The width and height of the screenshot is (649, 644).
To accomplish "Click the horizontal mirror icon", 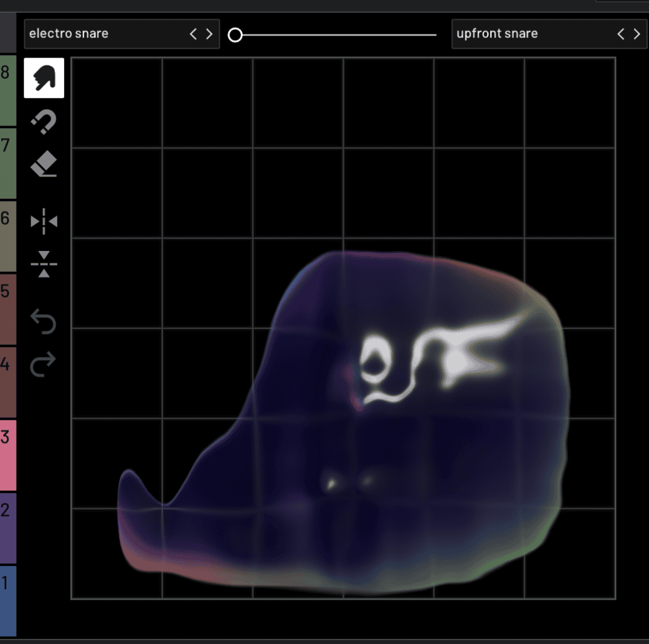I will tap(44, 221).
